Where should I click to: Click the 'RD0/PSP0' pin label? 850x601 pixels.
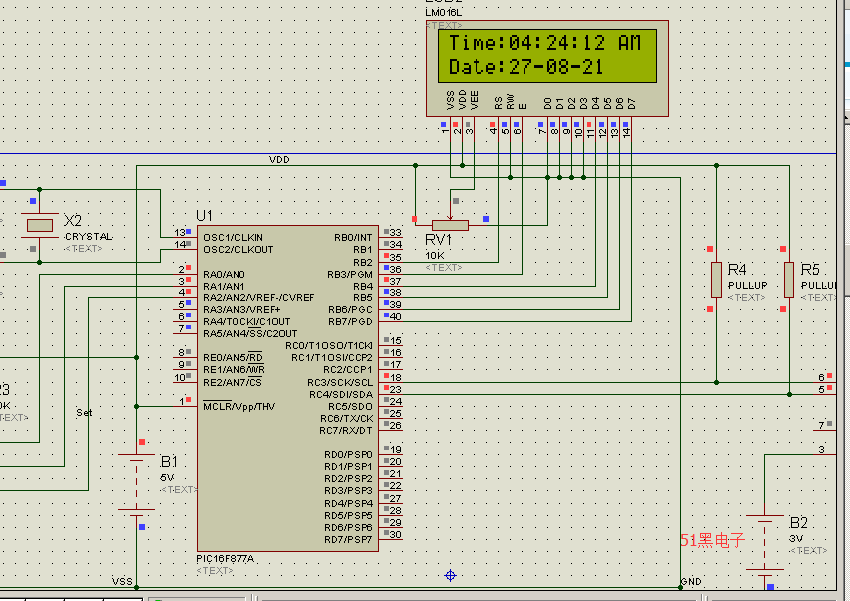click(x=349, y=454)
